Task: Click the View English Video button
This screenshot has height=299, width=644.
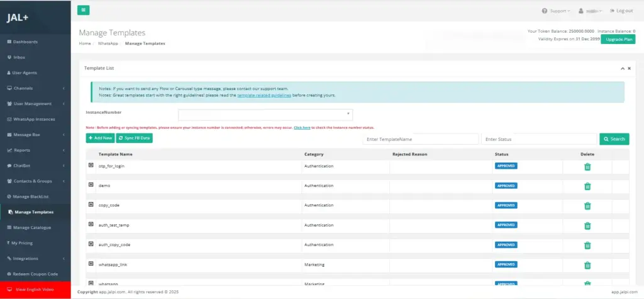Action: point(35,290)
